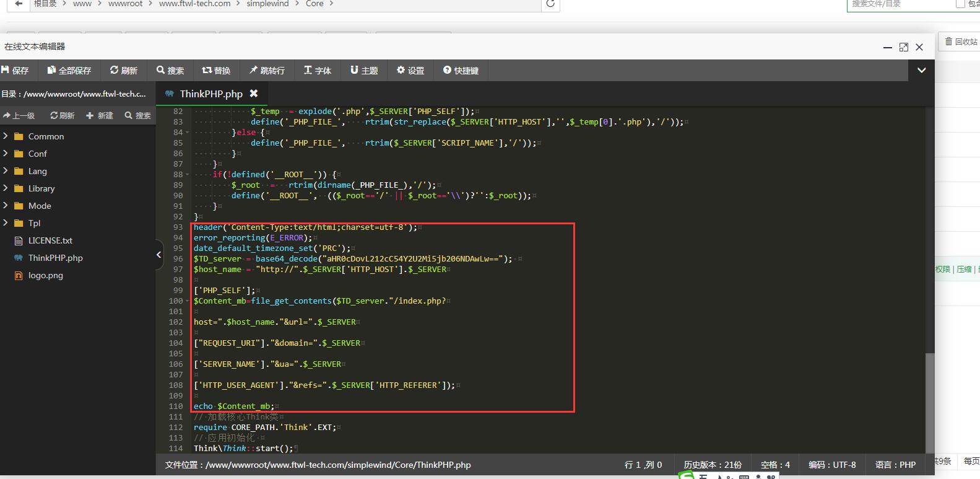Go up with 上一级 in file sidebar

[19, 115]
